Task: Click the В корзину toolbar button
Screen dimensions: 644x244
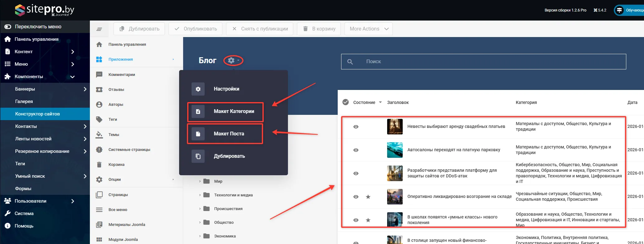Action: (319, 29)
